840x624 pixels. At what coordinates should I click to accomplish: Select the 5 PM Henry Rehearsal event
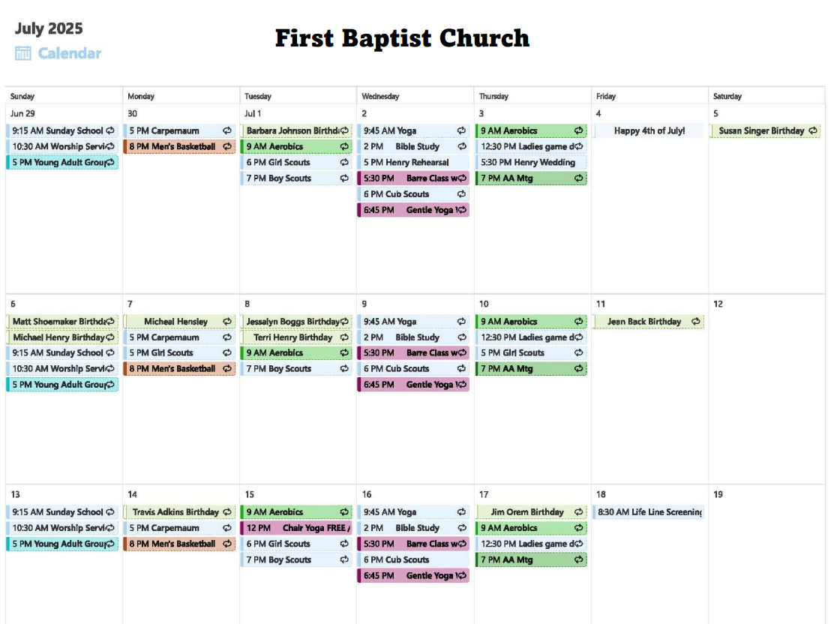pyautogui.click(x=413, y=162)
